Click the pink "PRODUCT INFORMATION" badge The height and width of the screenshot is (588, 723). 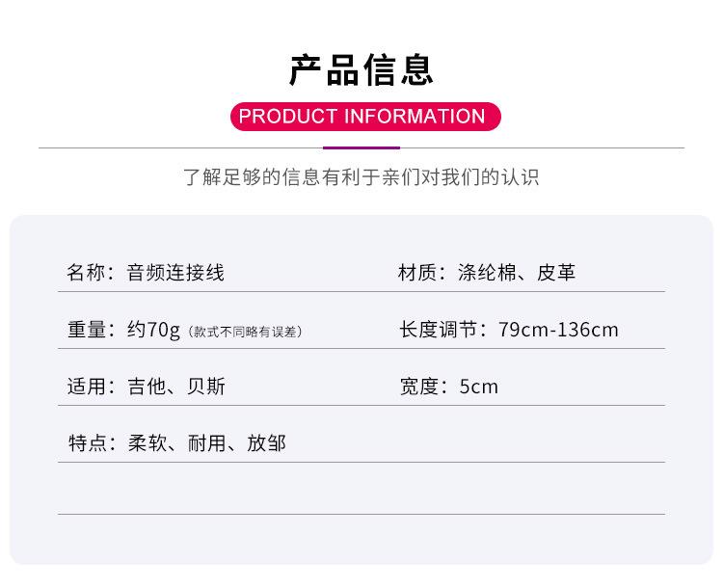(361, 117)
